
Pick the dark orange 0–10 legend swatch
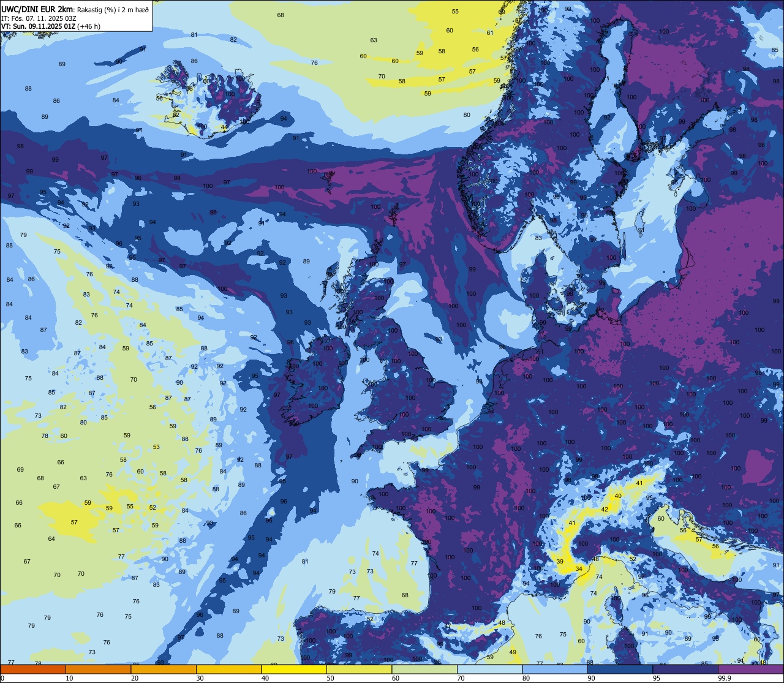(x=33, y=669)
